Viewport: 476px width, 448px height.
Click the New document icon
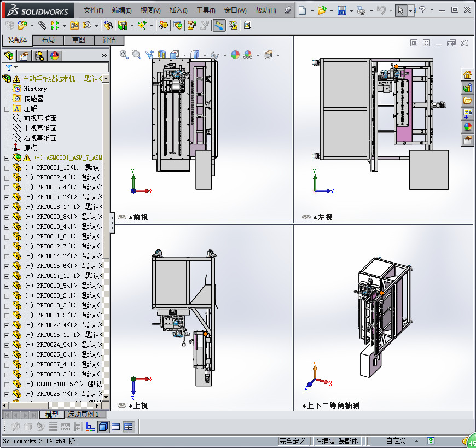(303, 10)
